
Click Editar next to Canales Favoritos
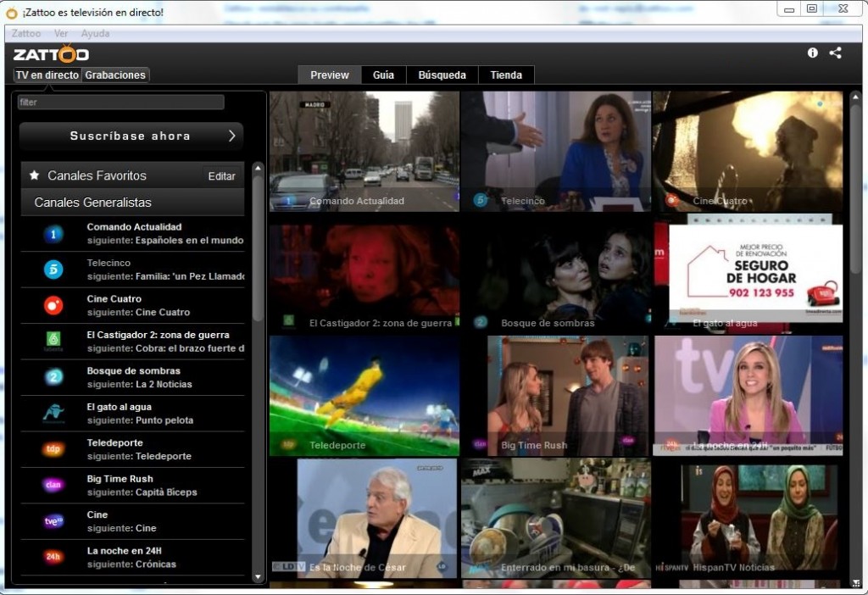(x=222, y=176)
